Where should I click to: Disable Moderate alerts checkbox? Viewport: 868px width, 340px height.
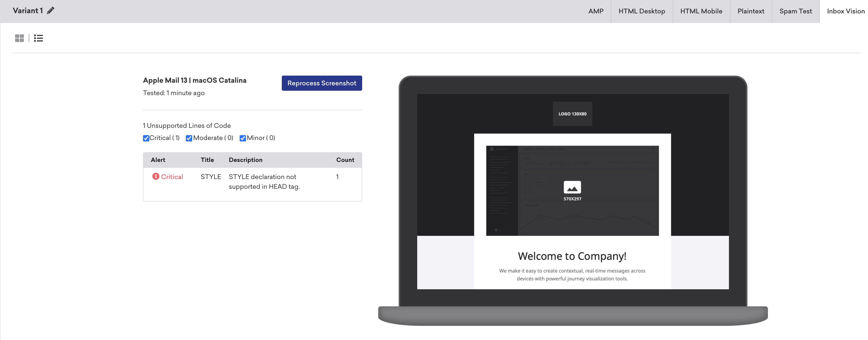click(x=189, y=138)
